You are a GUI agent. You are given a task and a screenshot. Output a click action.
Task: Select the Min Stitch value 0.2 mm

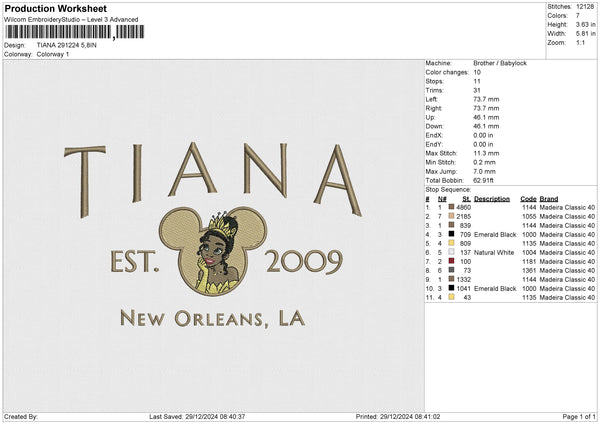click(484, 162)
